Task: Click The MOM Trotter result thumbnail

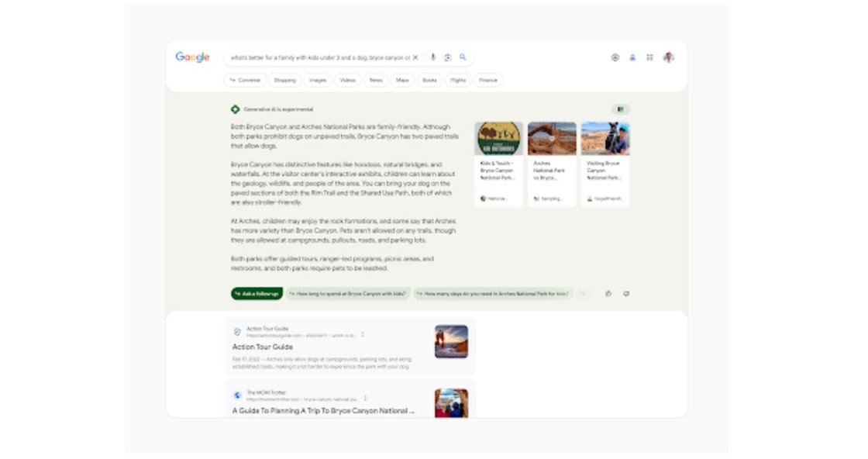Action: tap(451, 403)
